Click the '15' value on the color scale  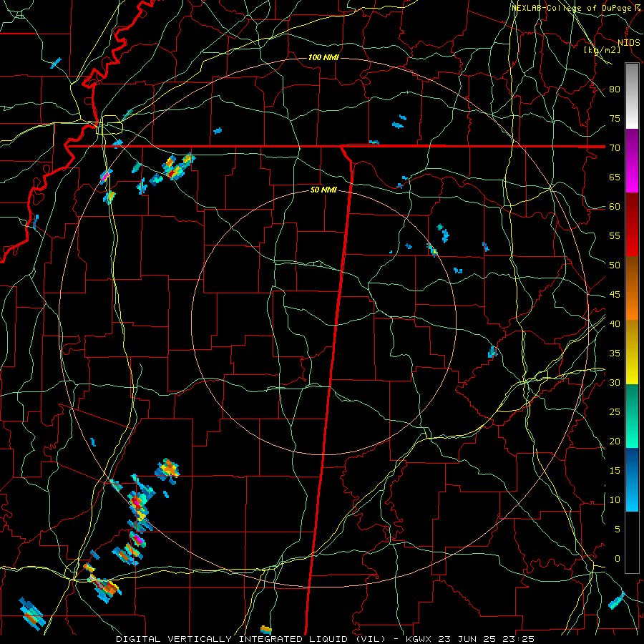click(615, 470)
